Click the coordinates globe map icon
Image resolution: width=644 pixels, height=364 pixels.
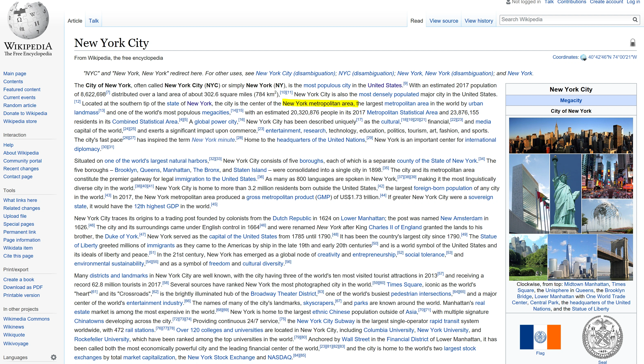pos(583,58)
